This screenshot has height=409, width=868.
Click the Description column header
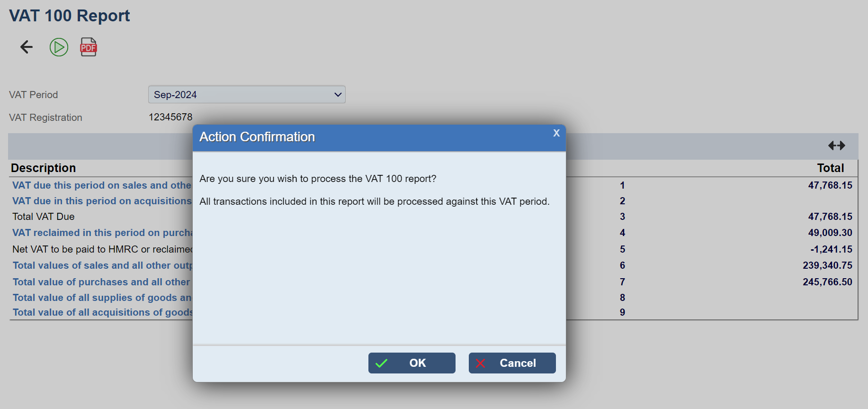pos(43,168)
